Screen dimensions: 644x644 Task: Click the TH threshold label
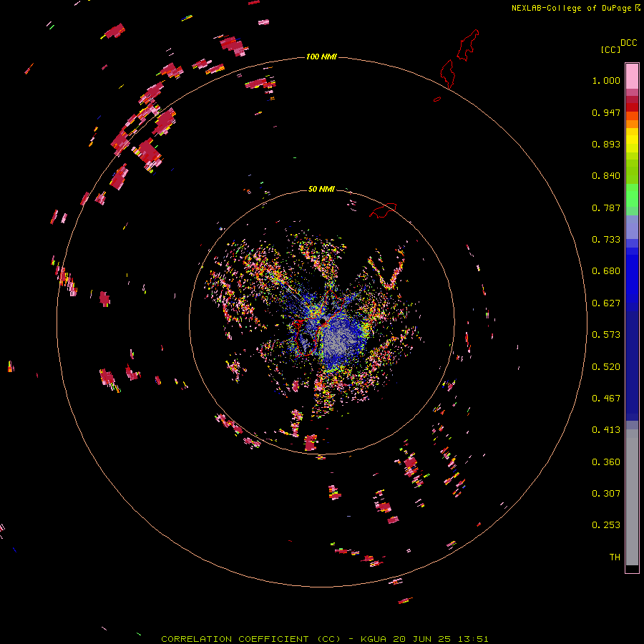pyautogui.click(x=615, y=557)
